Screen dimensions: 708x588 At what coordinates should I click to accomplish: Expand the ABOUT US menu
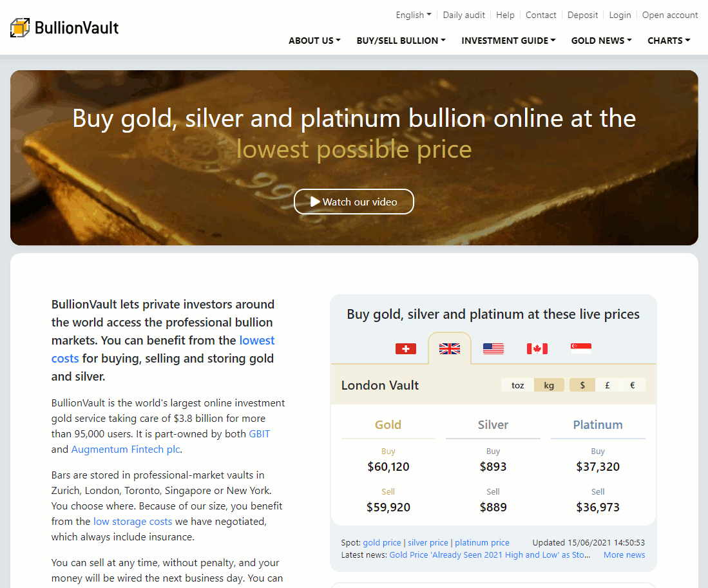314,41
